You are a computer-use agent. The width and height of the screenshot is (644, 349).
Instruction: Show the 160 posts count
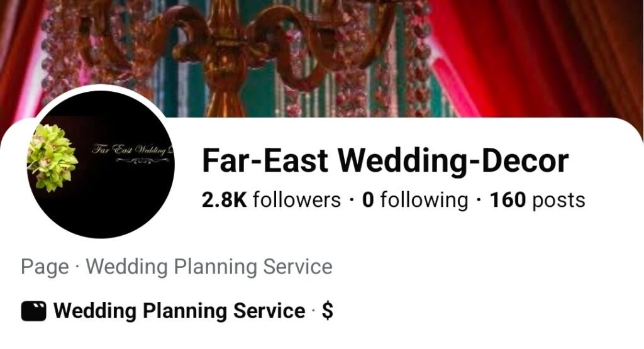click(x=537, y=200)
